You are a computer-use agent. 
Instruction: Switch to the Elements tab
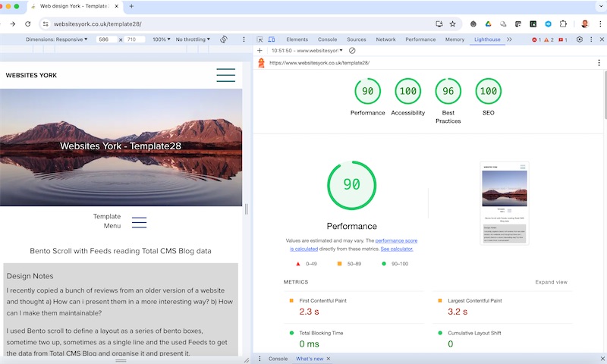tap(297, 39)
